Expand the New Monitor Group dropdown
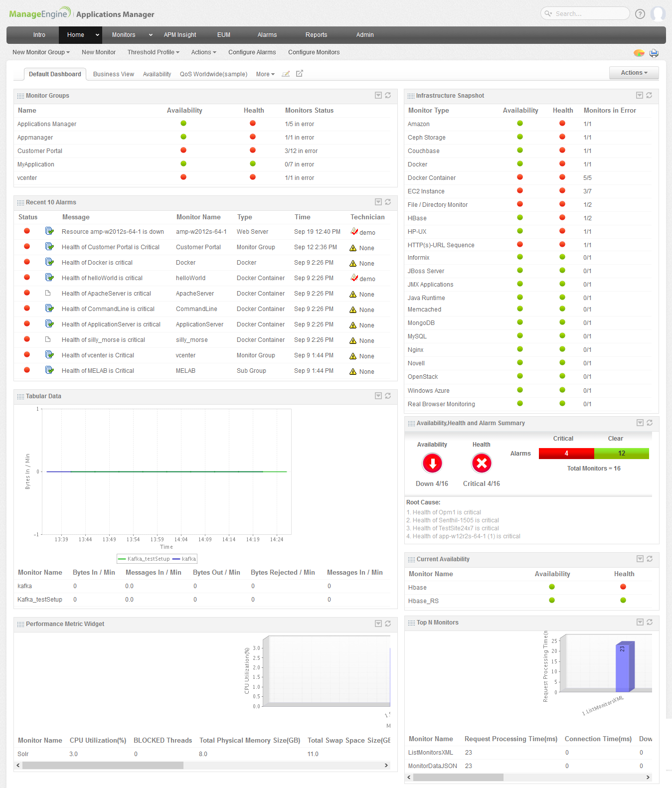The height and width of the screenshot is (788, 672). point(41,52)
